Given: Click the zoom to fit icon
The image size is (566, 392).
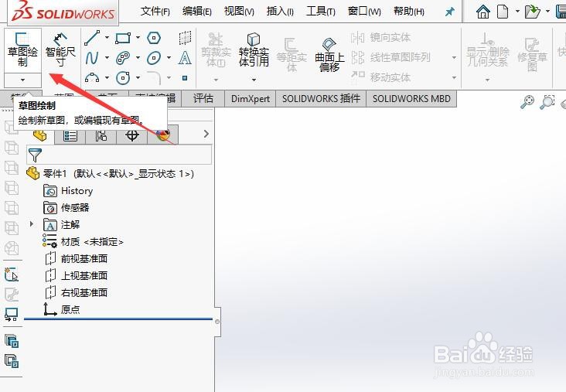Looking at the screenshot, I should 527,102.
